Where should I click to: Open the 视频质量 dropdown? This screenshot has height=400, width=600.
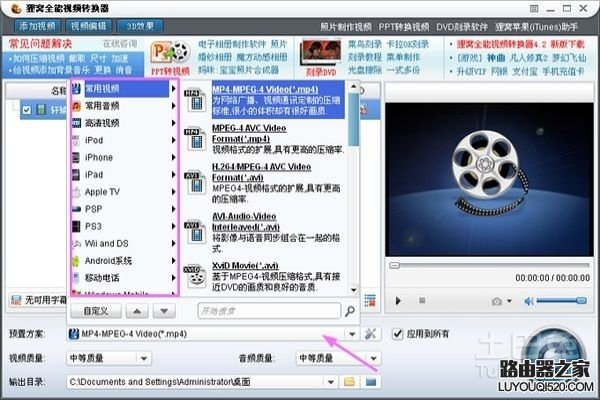(108, 358)
